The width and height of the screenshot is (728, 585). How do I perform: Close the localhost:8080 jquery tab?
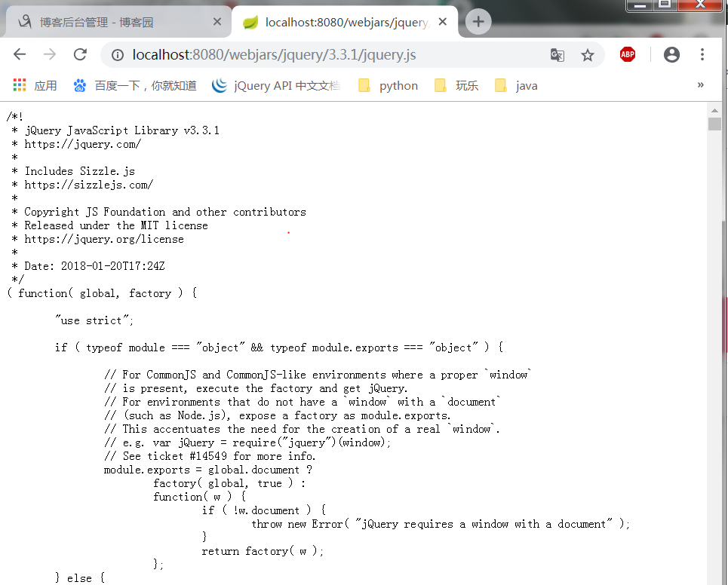point(443,22)
